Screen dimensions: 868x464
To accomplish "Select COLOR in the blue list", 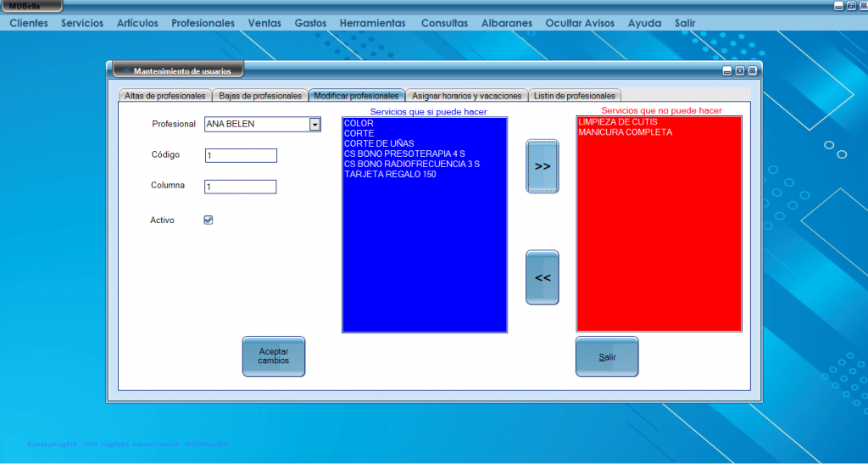I will pyautogui.click(x=359, y=123).
